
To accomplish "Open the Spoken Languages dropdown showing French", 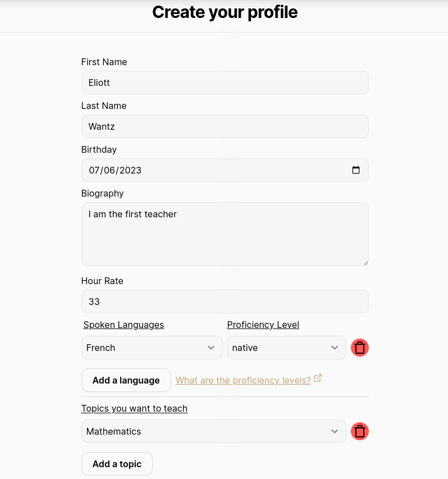I will (152, 347).
